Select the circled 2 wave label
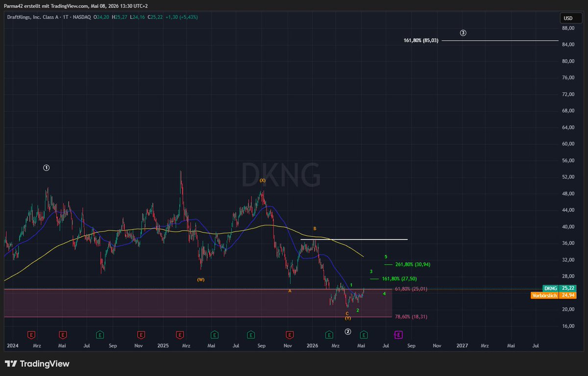The image size is (588, 376). coord(348,331)
